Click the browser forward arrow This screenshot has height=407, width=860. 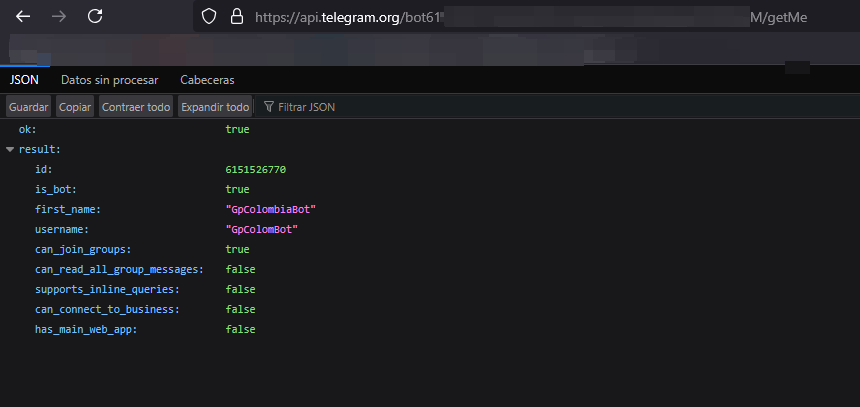tap(59, 17)
